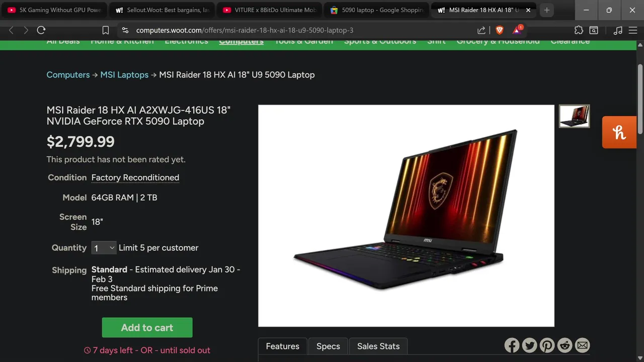This screenshot has width=644, height=362.
Task: Open the Quantity dropdown
Action: (104, 248)
